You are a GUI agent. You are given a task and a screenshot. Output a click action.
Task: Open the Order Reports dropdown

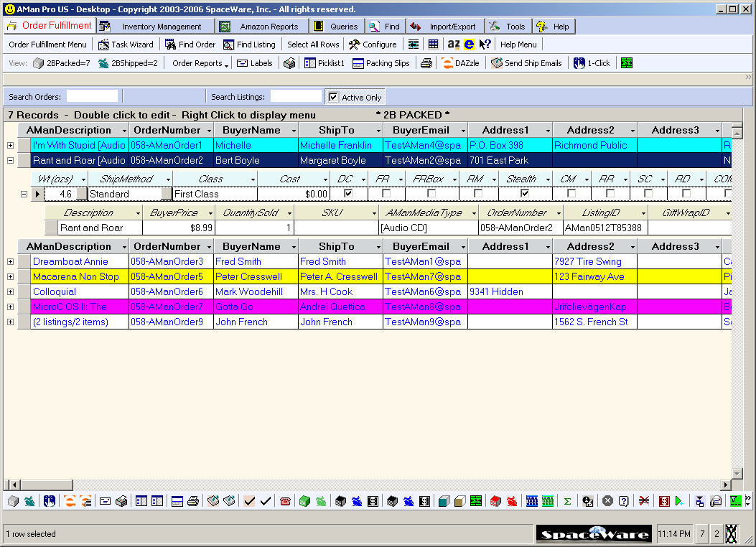click(x=200, y=63)
